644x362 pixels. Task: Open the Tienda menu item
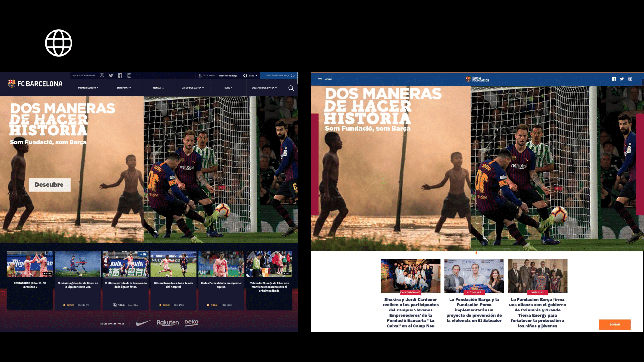[x=158, y=88]
